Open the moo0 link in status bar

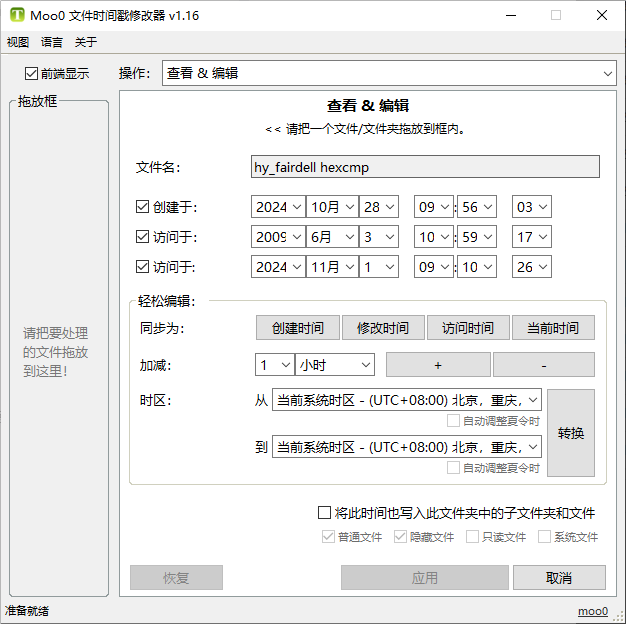592,611
